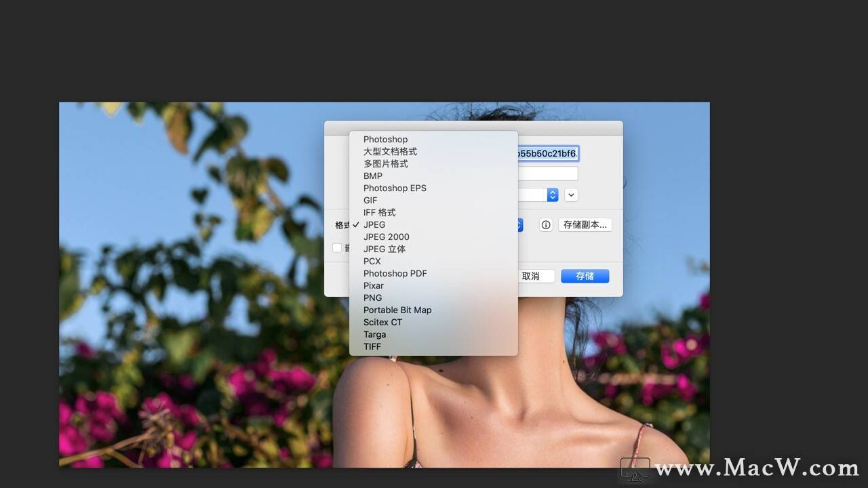Image resolution: width=868 pixels, height=488 pixels.
Task: Choose the GIF format option
Action: pos(370,201)
